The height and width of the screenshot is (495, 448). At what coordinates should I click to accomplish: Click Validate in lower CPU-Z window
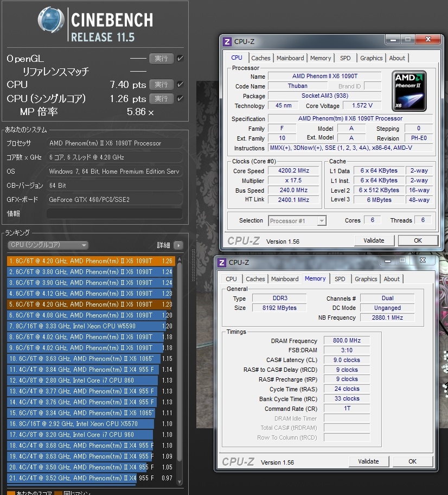[x=368, y=461]
